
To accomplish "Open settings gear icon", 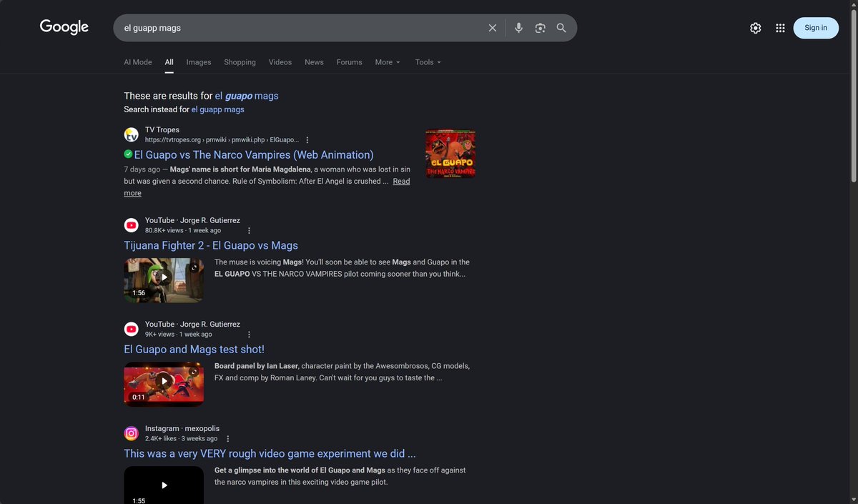I will click(x=756, y=28).
